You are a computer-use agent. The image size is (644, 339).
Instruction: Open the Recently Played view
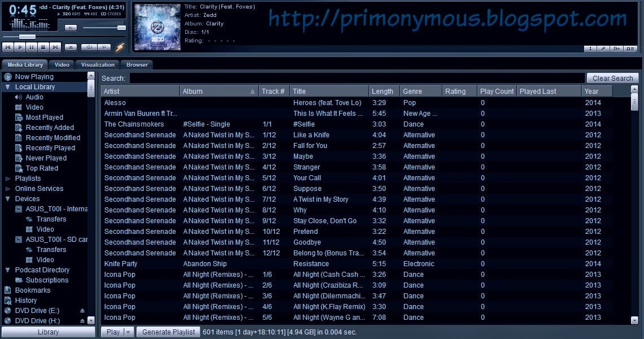pyautogui.click(x=51, y=148)
